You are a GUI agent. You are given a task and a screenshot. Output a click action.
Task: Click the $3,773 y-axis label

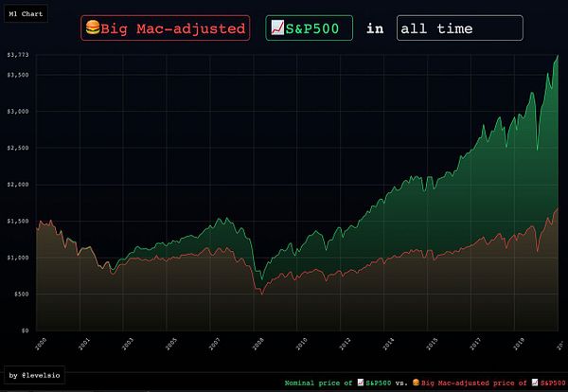(18, 55)
